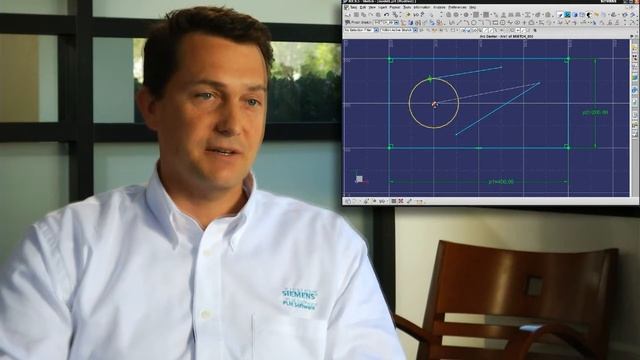Select the Point (plus) sketch tool
The height and width of the screenshot is (360, 640).
click(524, 22)
